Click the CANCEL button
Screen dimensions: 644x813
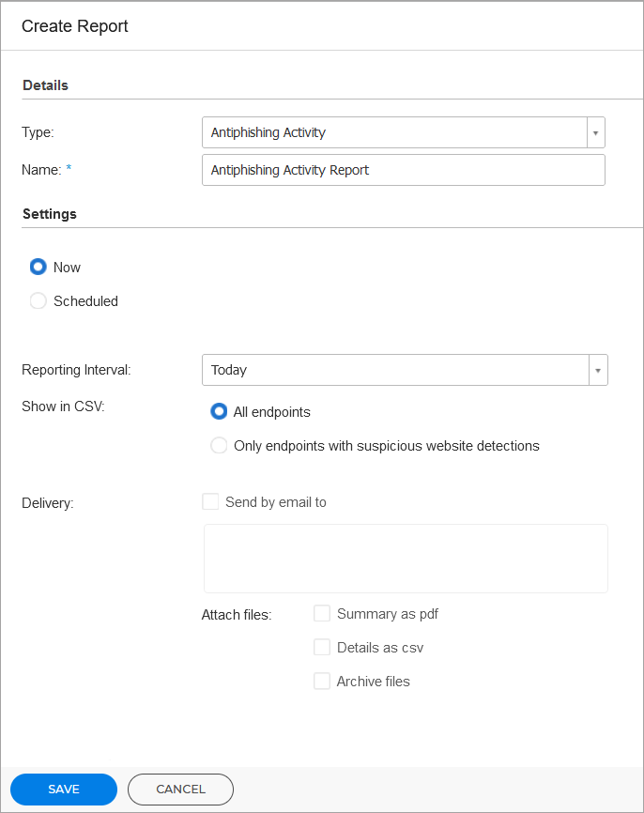point(180,790)
